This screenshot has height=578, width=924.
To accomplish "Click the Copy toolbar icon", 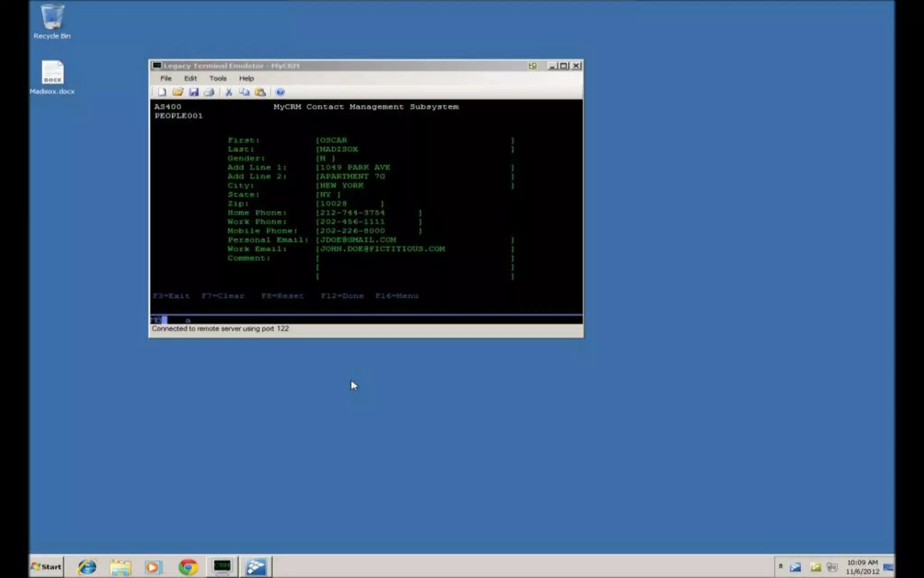I will click(x=244, y=92).
